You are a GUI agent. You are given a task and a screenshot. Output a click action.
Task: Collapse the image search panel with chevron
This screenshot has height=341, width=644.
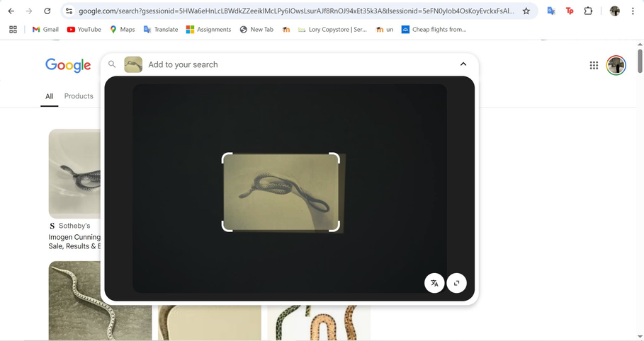[x=463, y=64]
